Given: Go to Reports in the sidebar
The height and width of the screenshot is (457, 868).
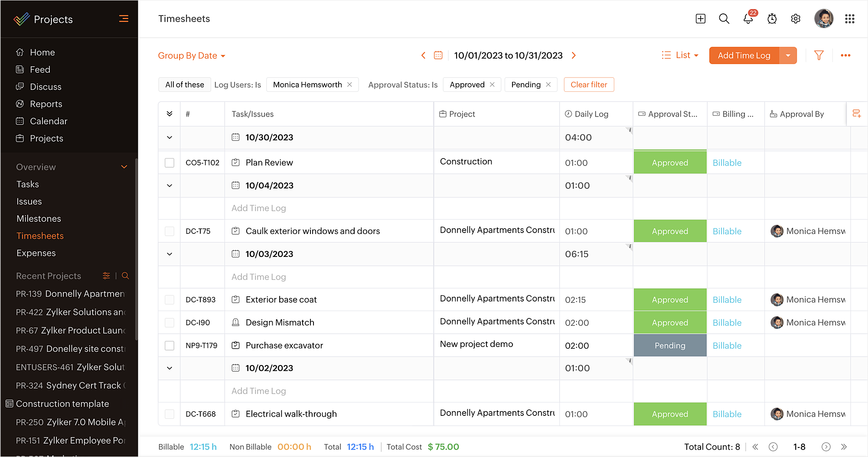Looking at the screenshot, I should coord(46,104).
